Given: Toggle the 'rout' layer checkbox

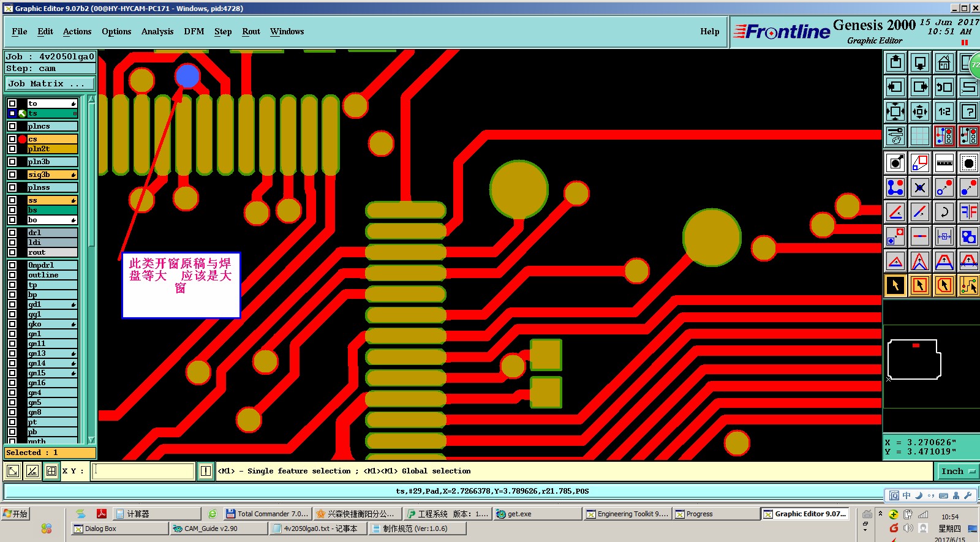Looking at the screenshot, I should tap(12, 252).
